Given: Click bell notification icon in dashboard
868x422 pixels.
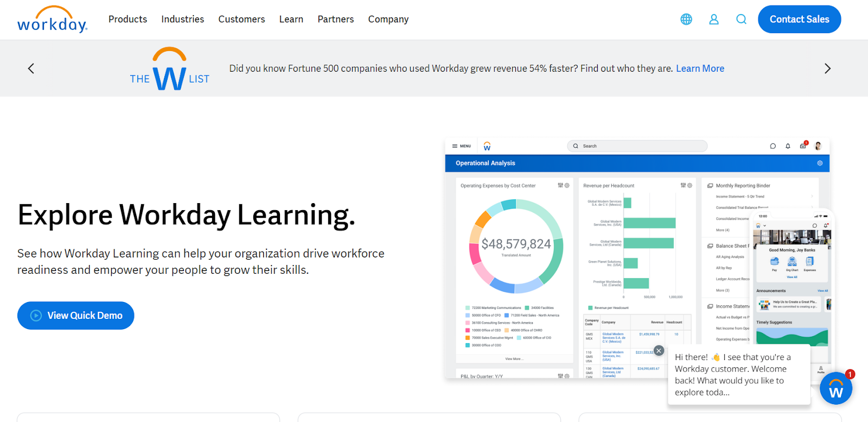Looking at the screenshot, I should 788,146.
